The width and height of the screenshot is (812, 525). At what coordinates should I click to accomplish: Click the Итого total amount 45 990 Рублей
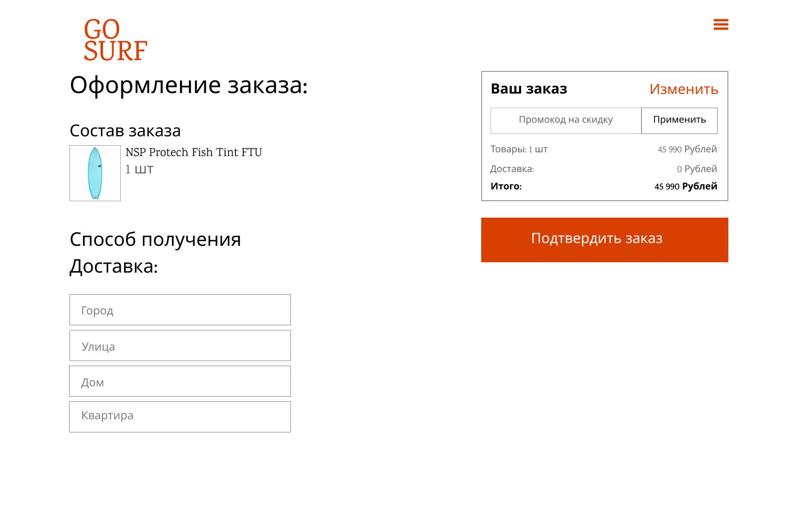click(x=686, y=186)
